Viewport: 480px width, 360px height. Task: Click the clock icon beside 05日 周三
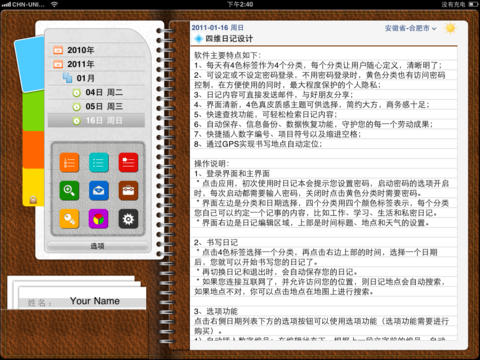pos(77,107)
